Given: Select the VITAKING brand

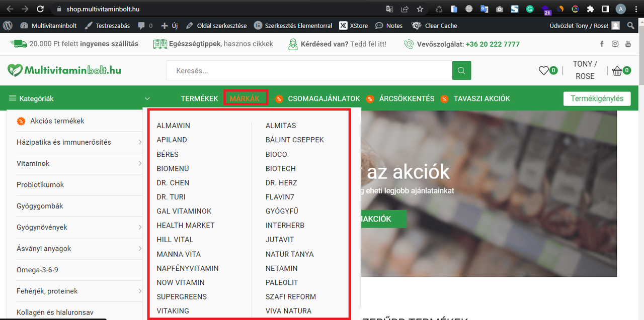Looking at the screenshot, I should tap(173, 311).
